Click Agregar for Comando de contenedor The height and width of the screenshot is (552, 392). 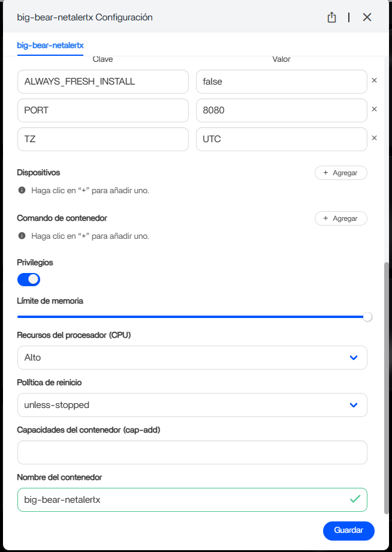coord(340,218)
